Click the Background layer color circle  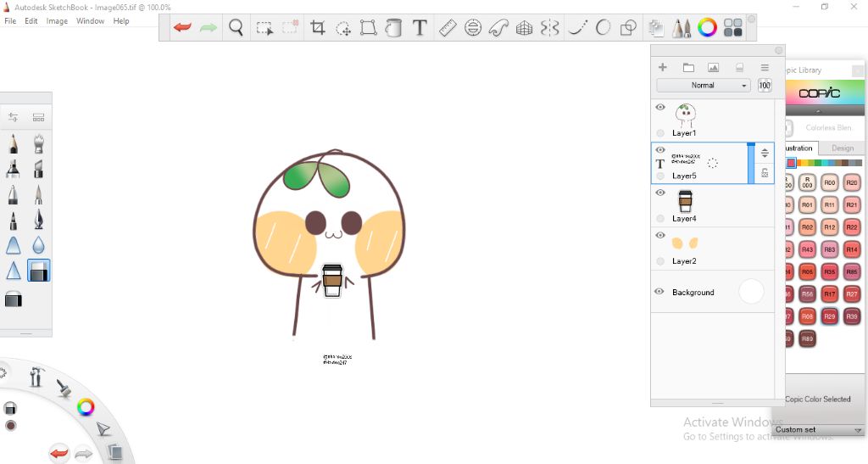click(x=751, y=292)
